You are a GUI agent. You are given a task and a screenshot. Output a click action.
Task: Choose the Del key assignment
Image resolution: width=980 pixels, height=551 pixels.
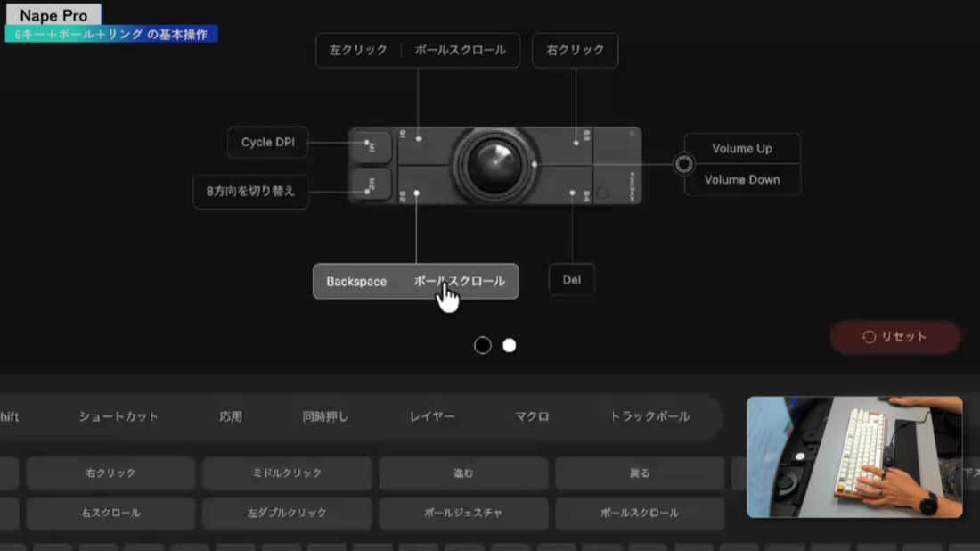pos(571,280)
